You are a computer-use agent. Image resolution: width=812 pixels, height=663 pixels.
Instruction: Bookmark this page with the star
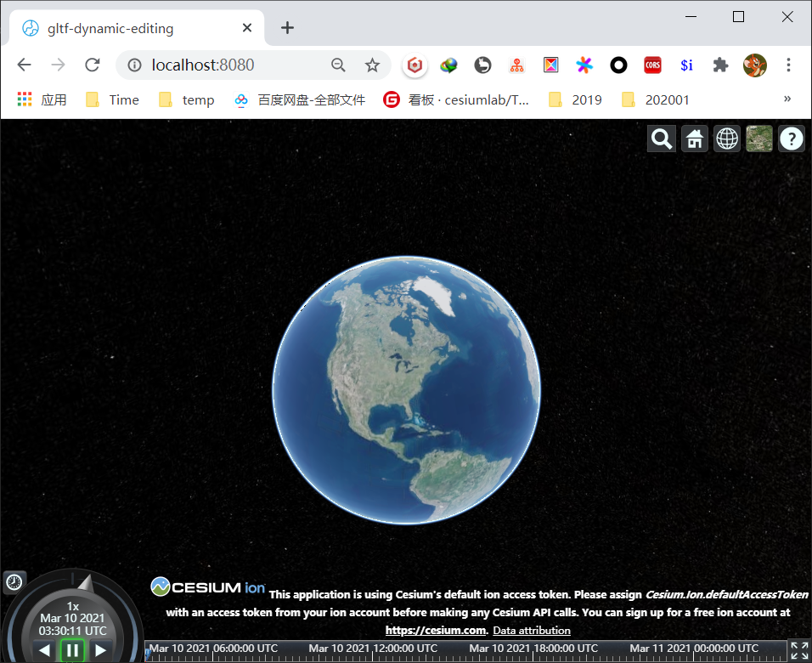click(372, 65)
